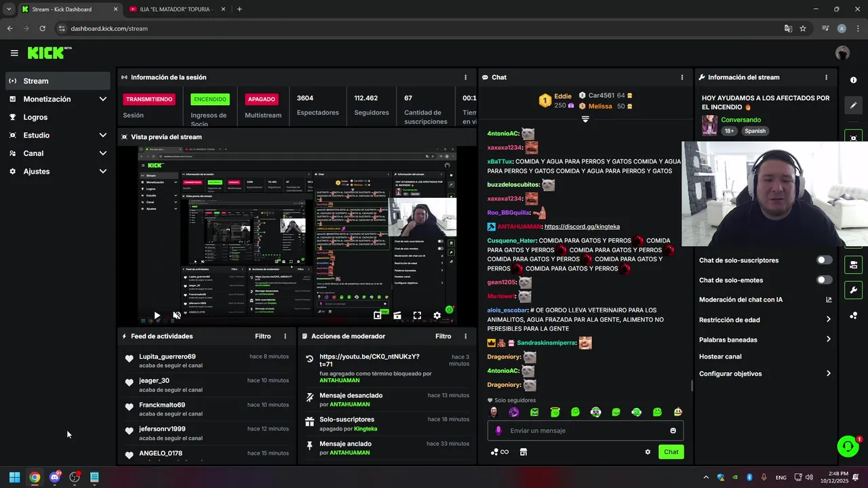Open picture-in-picture for stream preview

pyautogui.click(x=378, y=315)
